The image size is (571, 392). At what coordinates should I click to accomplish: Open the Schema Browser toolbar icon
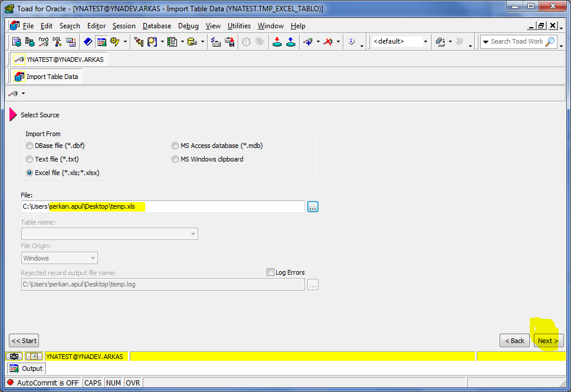(30, 42)
